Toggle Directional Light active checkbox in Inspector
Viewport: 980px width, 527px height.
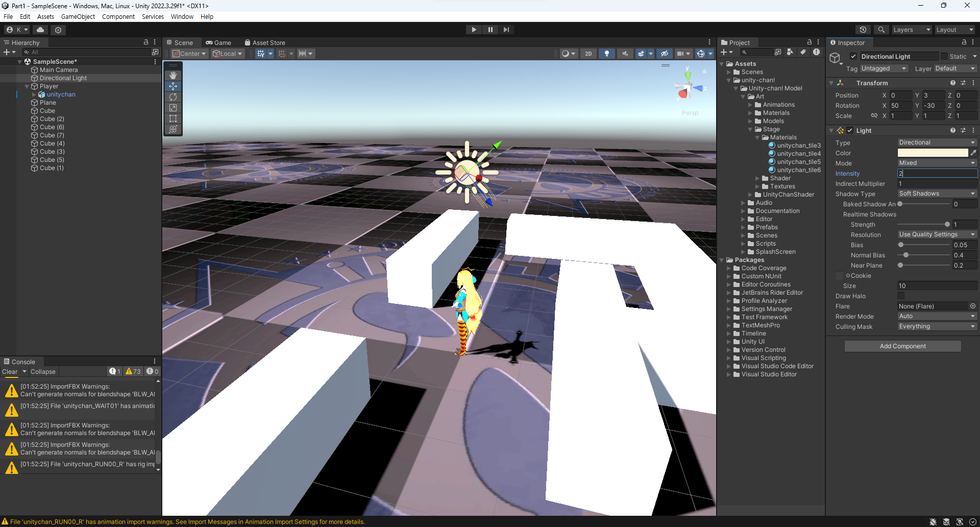(853, 57)
